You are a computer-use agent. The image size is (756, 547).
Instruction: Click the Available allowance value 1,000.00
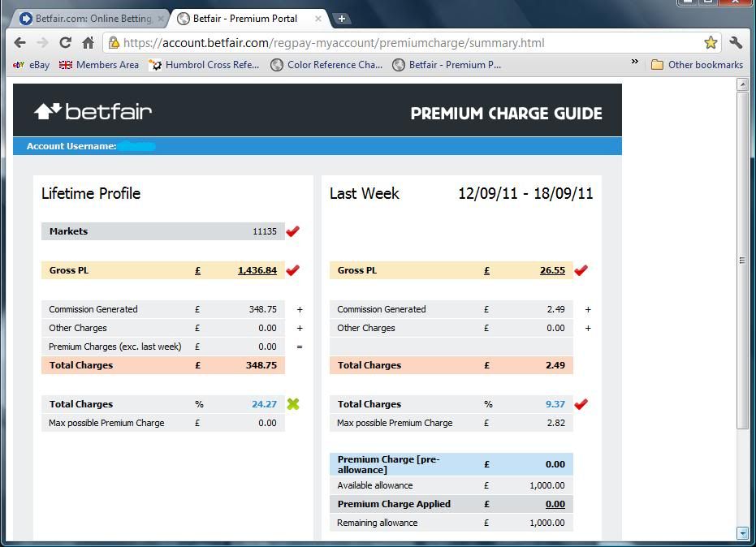coord(547,485)
